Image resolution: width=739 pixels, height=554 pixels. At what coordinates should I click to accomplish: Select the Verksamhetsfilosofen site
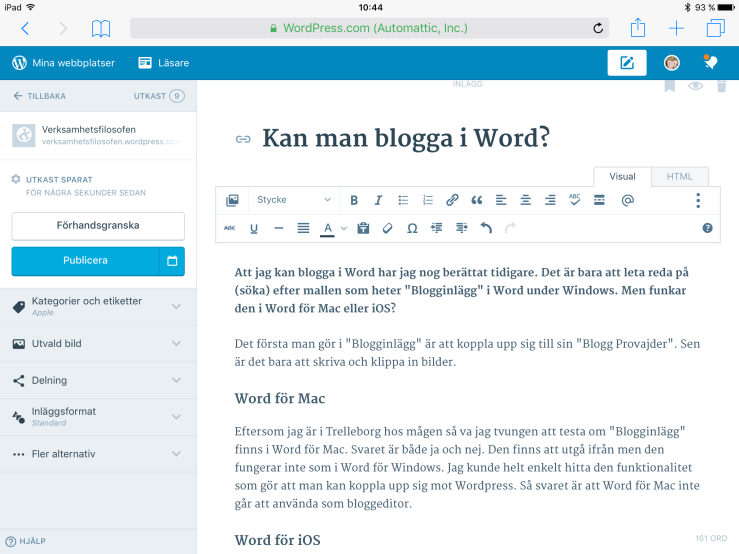click(98, 135)
